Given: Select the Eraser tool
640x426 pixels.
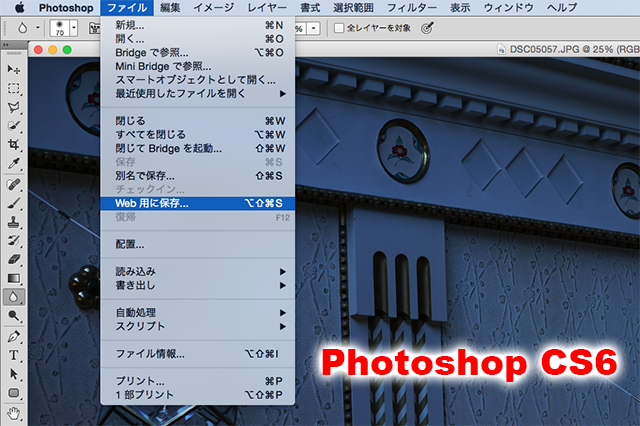Looking at the screenshot, I should [13, 260].
